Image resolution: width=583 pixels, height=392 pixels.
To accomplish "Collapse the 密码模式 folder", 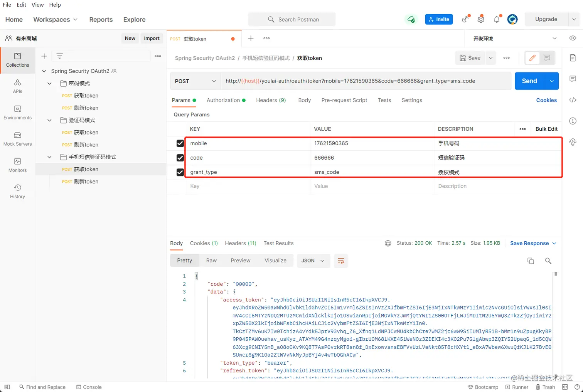I will coord(49,83).
